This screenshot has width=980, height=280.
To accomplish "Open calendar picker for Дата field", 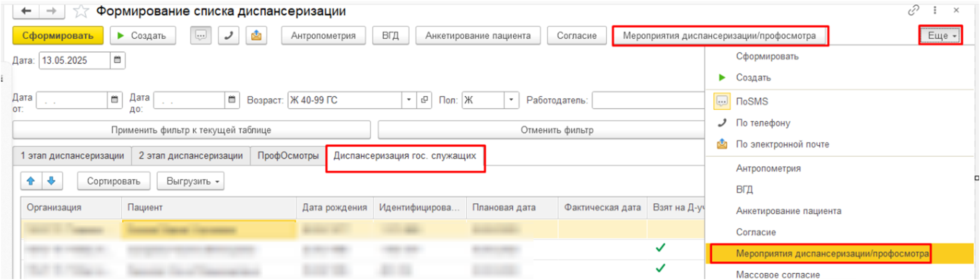I will [117, 60].
